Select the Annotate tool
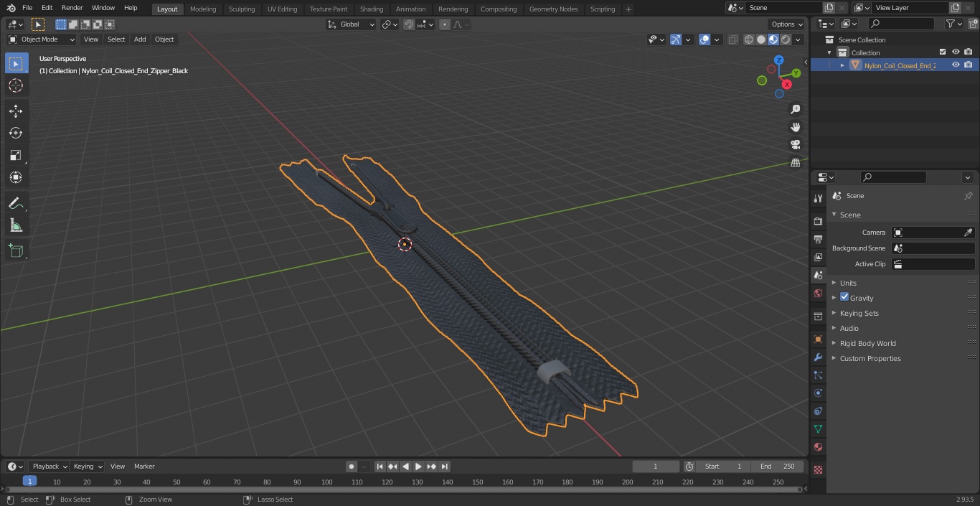Screen dimensions: 980x506 (x=16, y=204)
